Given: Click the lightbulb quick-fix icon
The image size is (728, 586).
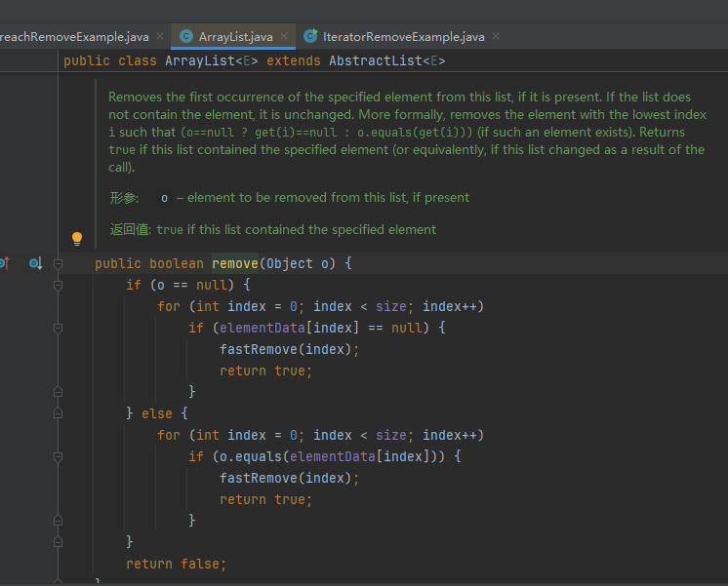Looking at the screenshot, I should [77, 238].
